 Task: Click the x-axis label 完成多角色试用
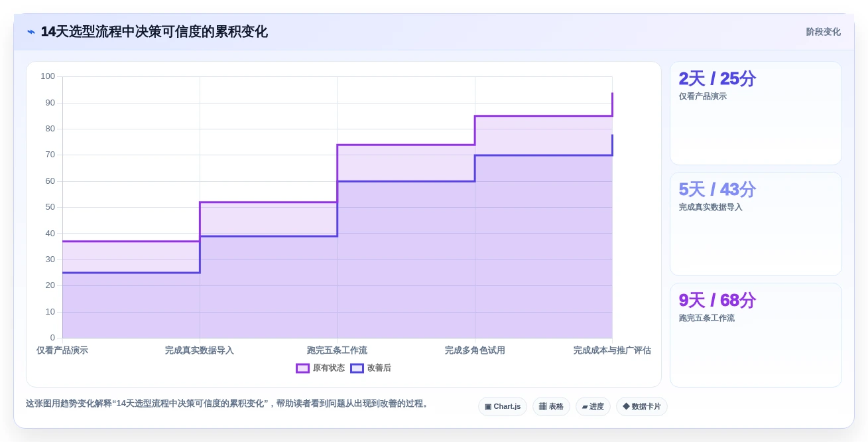tap(475, 350)
